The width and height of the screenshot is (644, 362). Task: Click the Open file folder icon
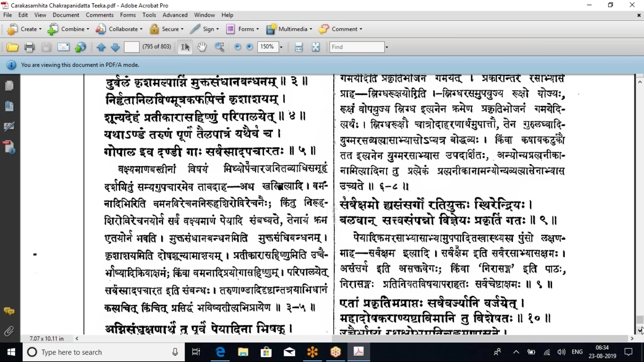click(x=12, y=47)
